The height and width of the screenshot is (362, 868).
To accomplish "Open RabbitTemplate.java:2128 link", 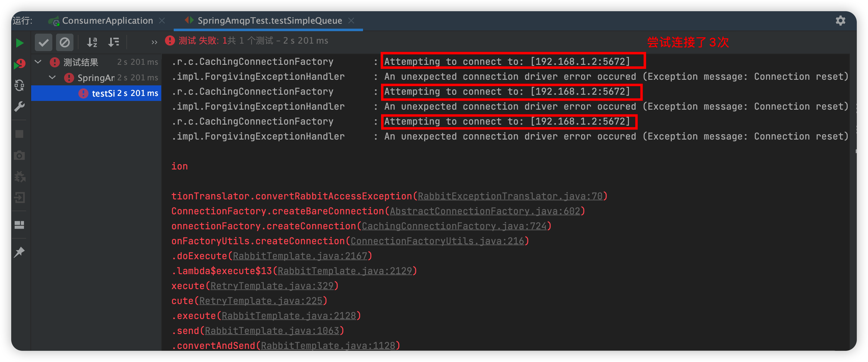I will click(x=289, y=316).
